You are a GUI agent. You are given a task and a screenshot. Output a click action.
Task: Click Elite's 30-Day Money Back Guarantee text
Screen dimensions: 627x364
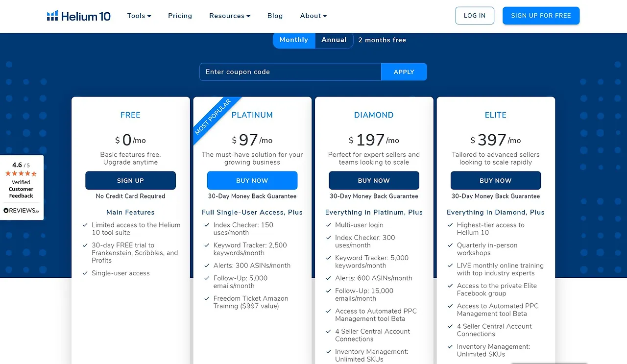click(x=496, y=196)
